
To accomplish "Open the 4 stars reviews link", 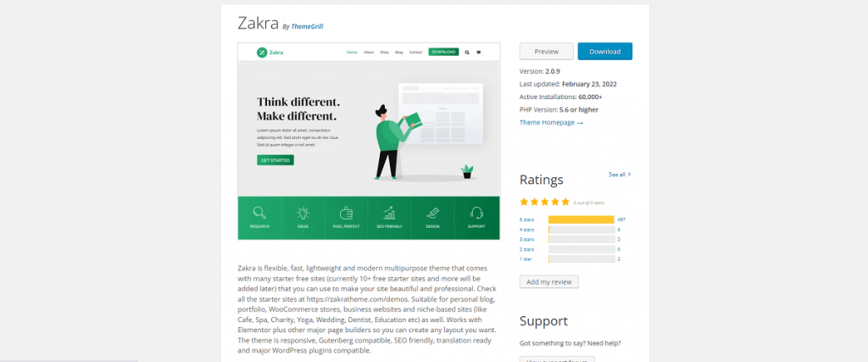I will [527, 230].
